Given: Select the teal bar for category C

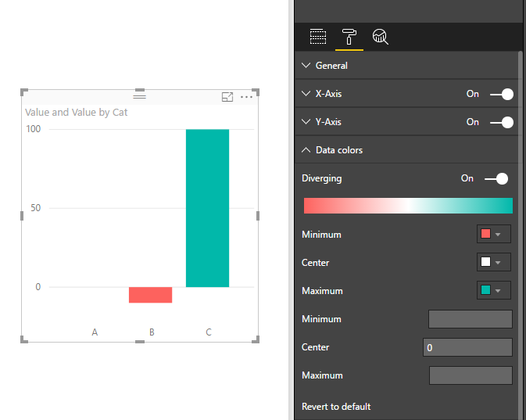Looking at the screenshot, I should [207, 208].
